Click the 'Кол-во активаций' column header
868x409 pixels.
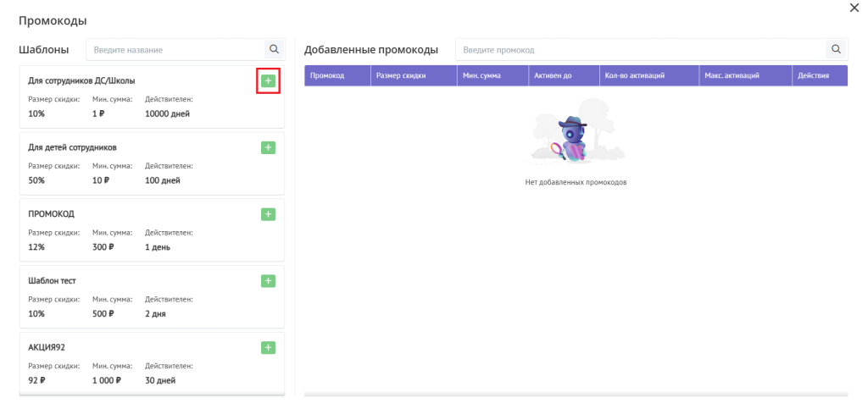point(635,76)
